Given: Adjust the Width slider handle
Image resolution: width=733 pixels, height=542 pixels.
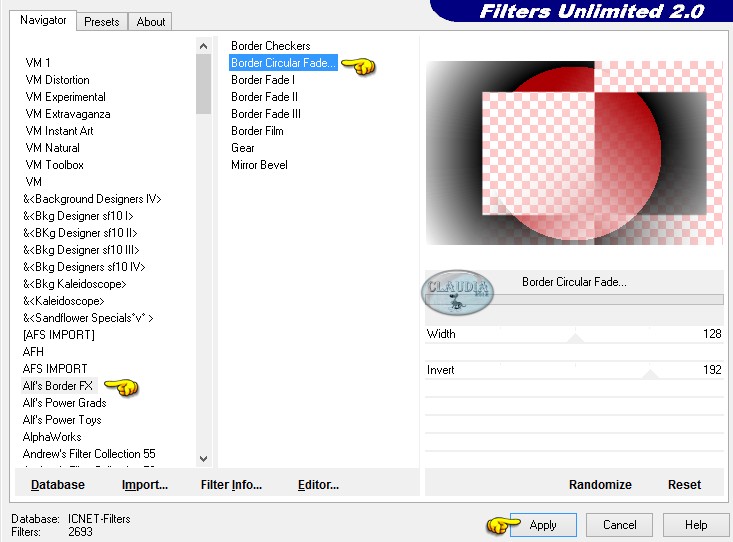Looking at the screenshot, I should pos(576,338).
